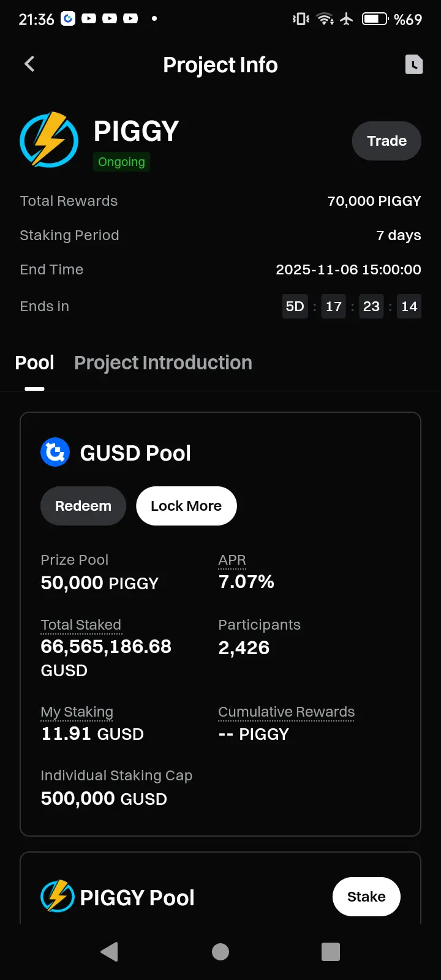This screenshot has height=980, width=441.
Task: Tap the Android home circle button
Action: coord(221,951)
